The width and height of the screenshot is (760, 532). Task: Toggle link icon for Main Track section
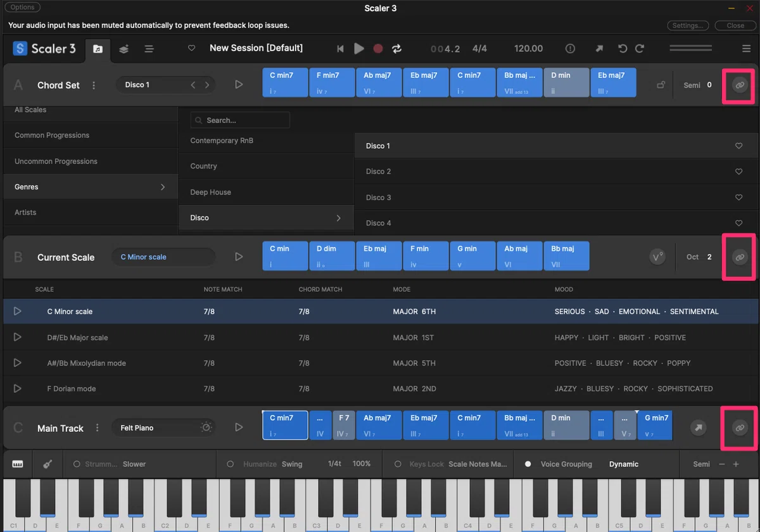click(739, 428)
